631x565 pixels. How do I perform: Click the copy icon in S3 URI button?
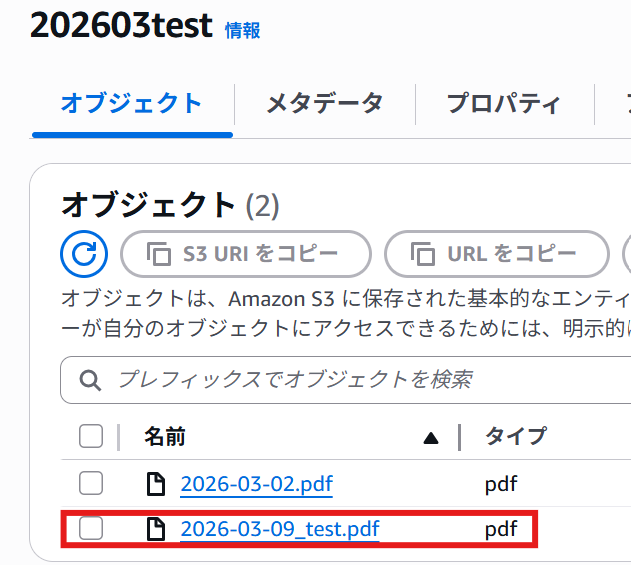click(159, 254)
